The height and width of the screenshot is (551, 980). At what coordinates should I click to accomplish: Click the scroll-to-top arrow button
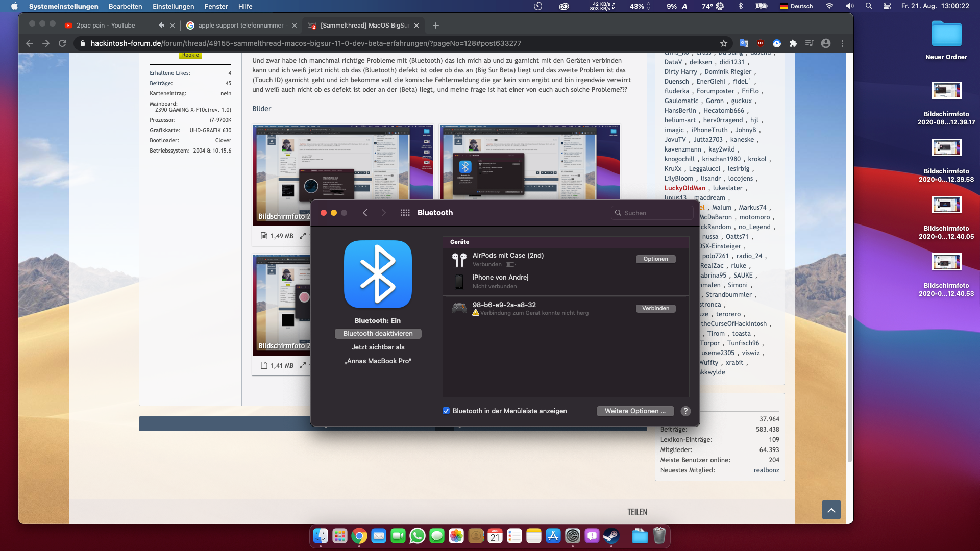(x=831, y=510)
